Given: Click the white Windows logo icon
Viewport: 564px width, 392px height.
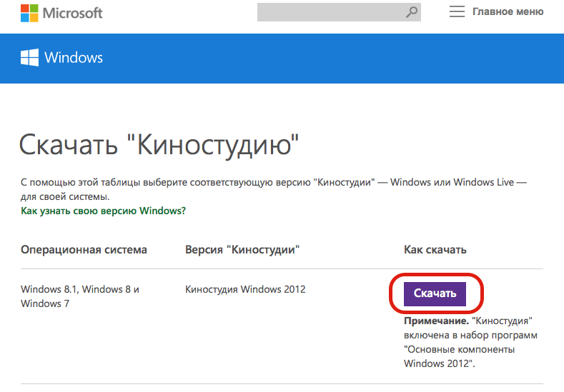Looking at the screenshot, I should pyautogui.click(x=29, y=58).
